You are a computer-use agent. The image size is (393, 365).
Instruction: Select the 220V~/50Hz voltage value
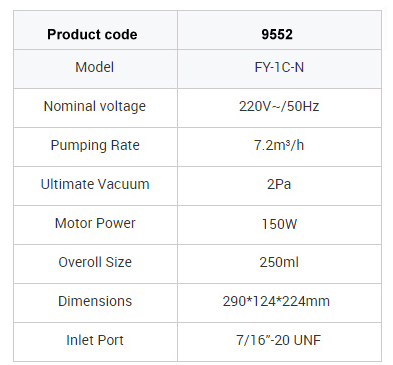[x=279, y=107]
